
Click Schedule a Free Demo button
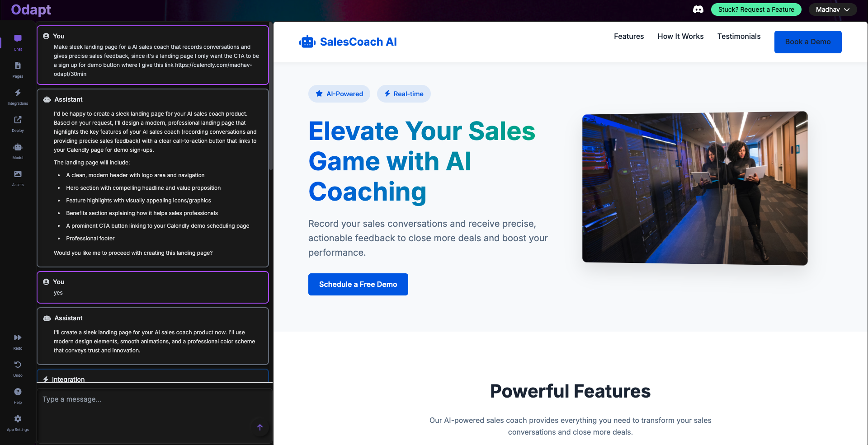[358, 284]
